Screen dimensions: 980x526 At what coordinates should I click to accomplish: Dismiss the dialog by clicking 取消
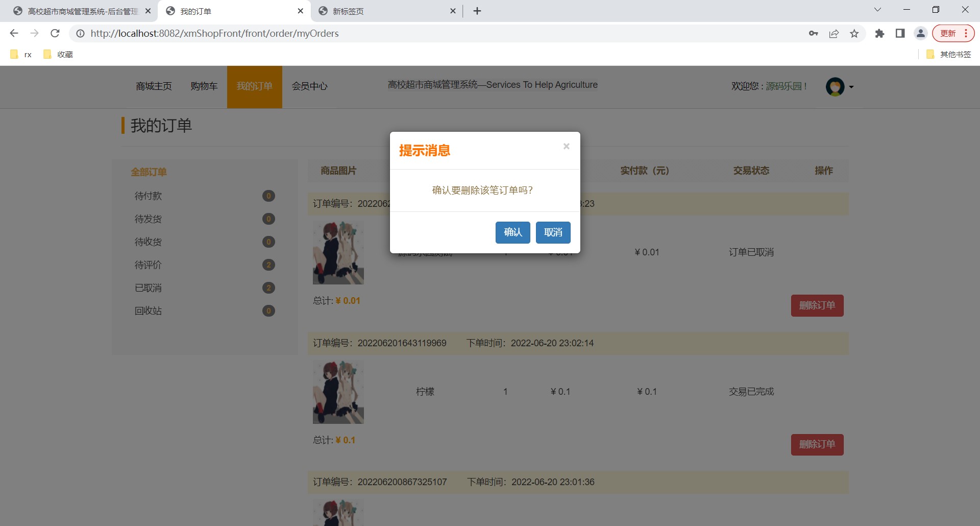click(553, 232)
